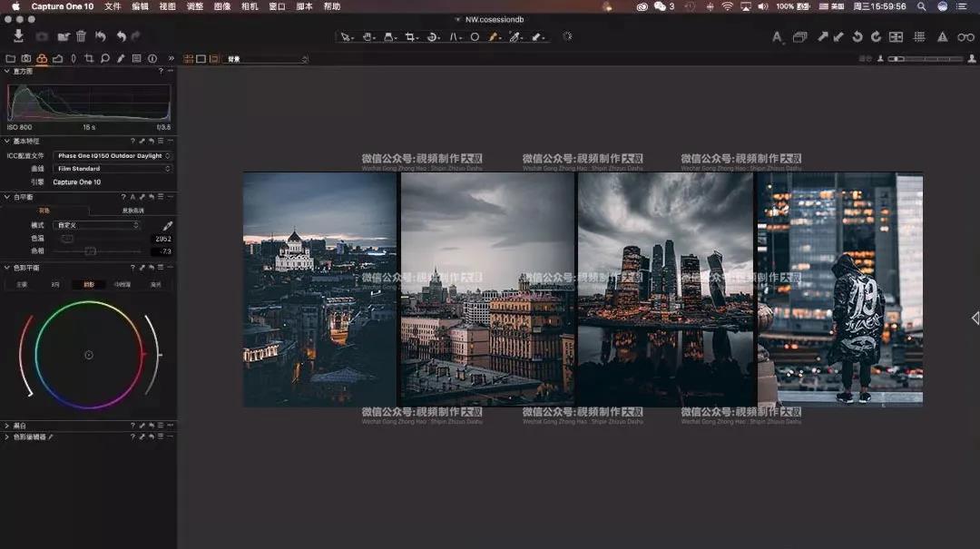
Task: Select the Loupe cursor tool
Action: [389, 37]
